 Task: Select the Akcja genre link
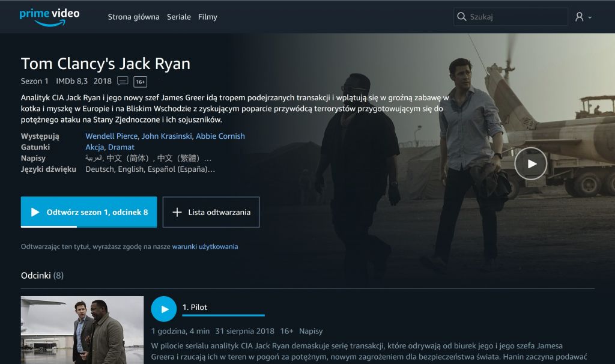tap(94, 147)
